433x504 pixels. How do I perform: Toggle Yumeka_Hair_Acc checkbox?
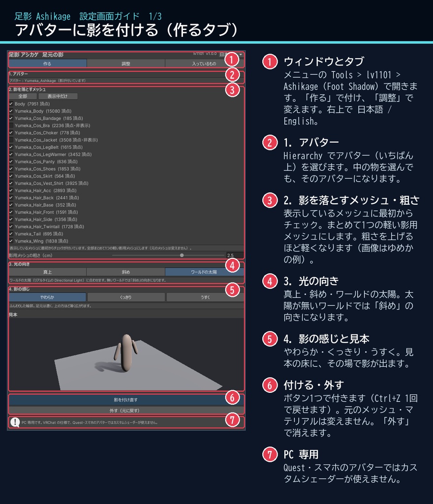(11, 190)
